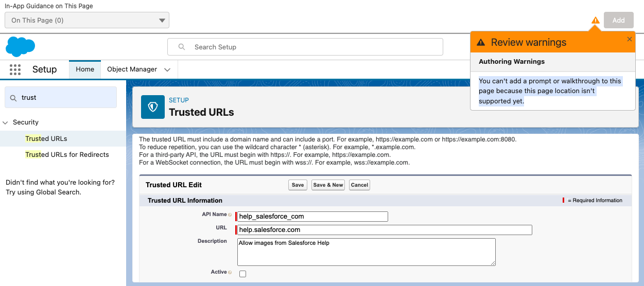644x286 pixels.
Task: Click the Save button
Action: 298,185
